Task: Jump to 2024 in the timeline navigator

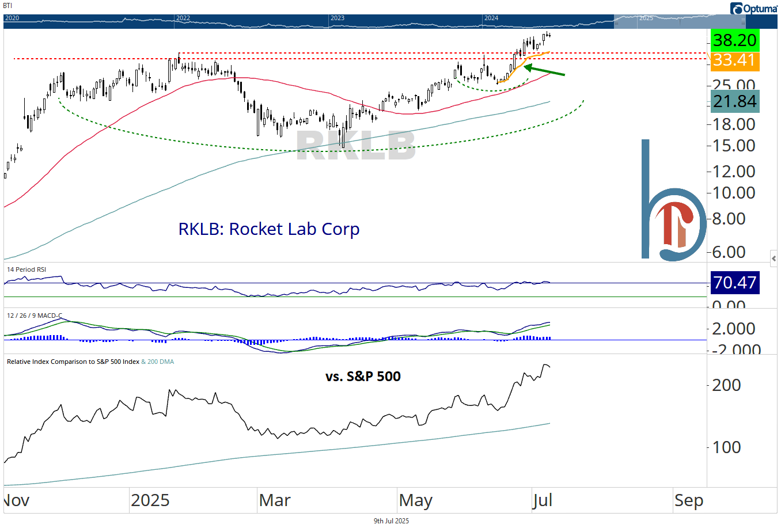Action: click(491, 18)
